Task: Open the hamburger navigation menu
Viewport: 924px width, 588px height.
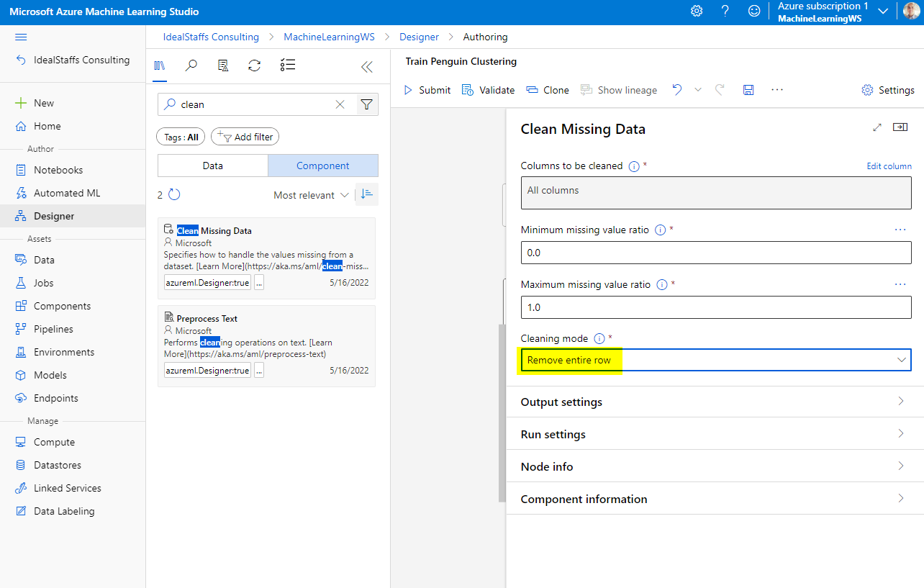Action: tap(21, 37)
